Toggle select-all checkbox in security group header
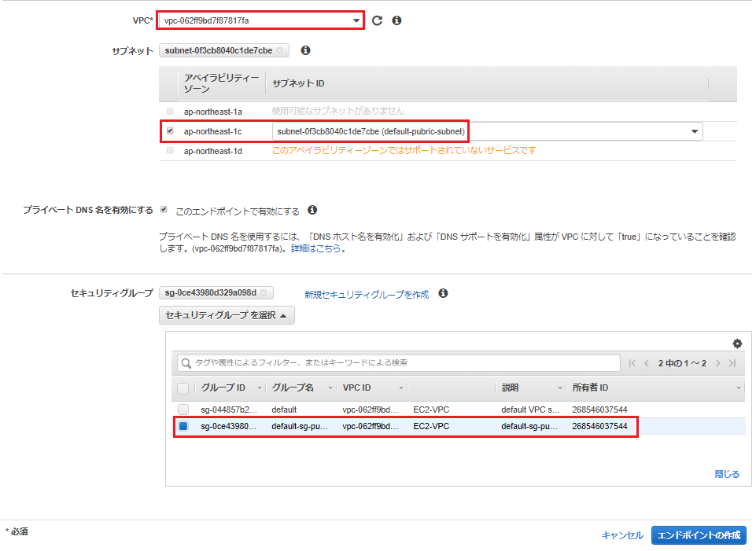Viewport: 756px width, 551px height. [x=183, y=388]
